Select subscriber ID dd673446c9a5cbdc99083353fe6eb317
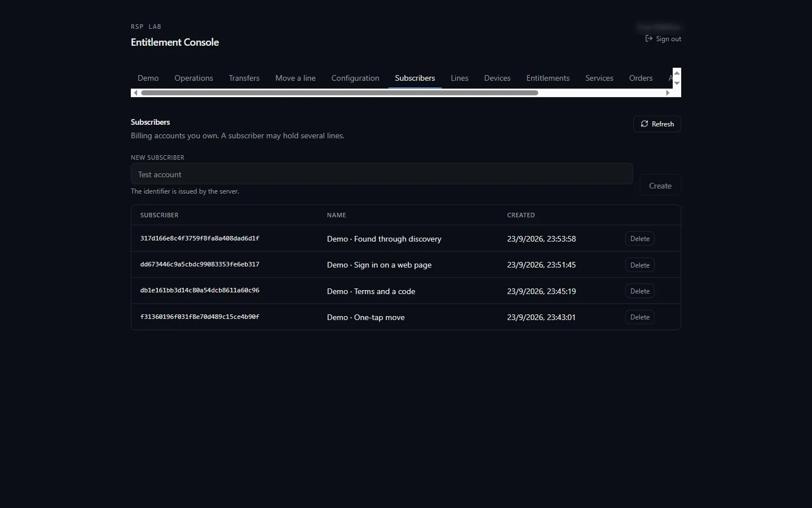The height and width of the screenshot is (508, 812). coord(200,265)
